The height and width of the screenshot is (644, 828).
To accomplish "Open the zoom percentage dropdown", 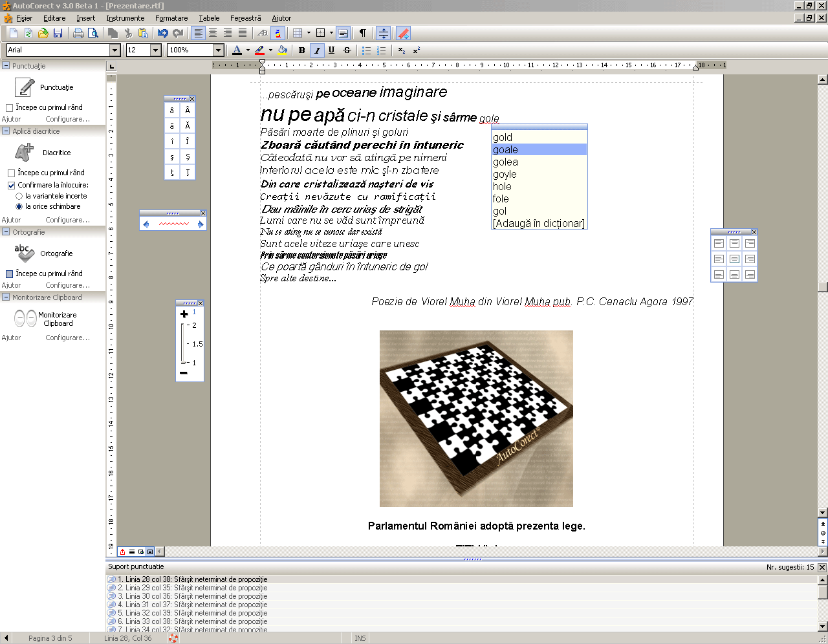I will click(x=218, y=50).
